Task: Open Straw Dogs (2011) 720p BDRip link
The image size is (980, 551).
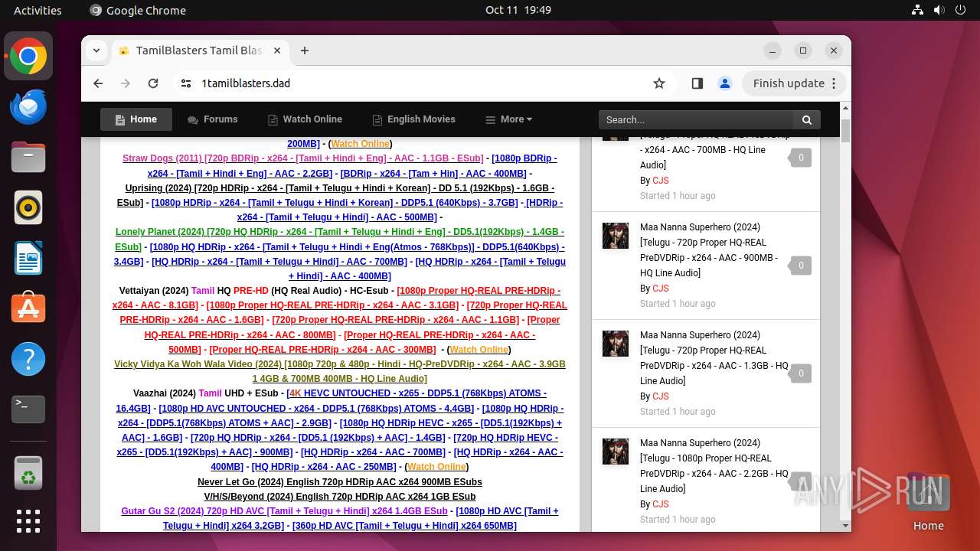Action: click(x=303, y=158)
